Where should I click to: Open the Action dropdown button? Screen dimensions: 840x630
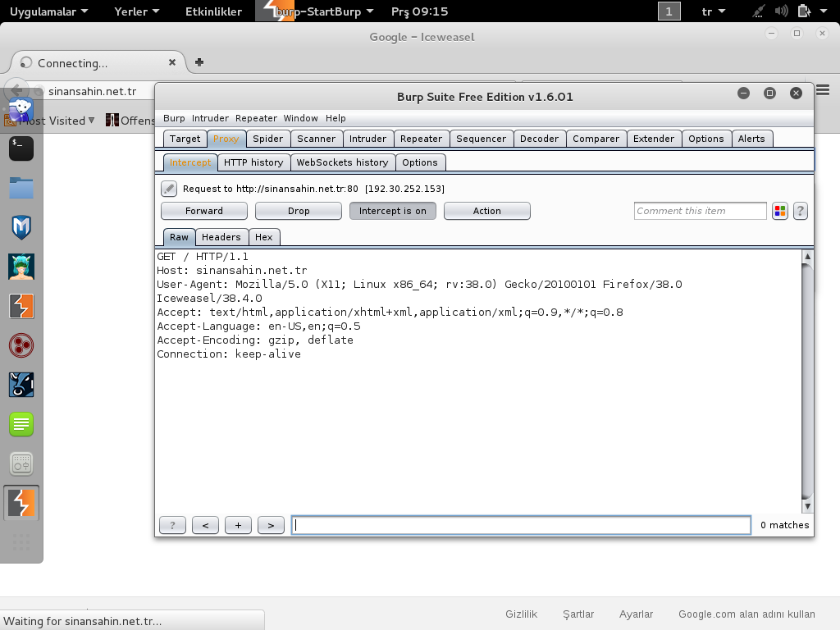(487, 211)
